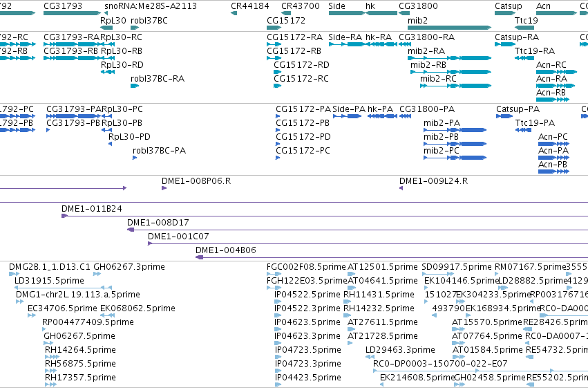Viewport: 588px width, 388px height.
Task: Open protein Catsup-PA
Action: pyautogui.click(x=518, y=109)
